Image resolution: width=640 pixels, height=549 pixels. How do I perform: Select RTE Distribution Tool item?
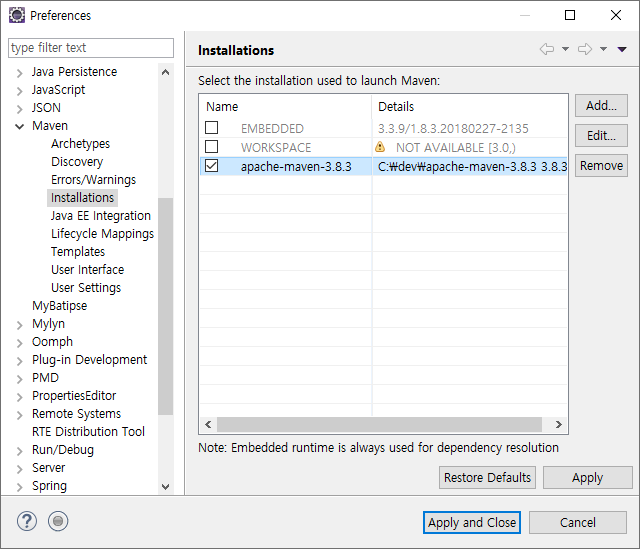pyautogui.click(x=88, y=431)
